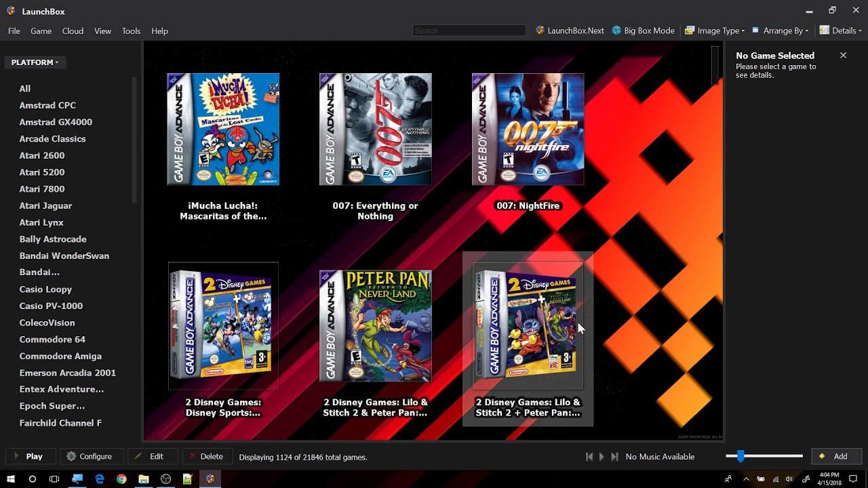Select highlighted Lilo & Stitch 2 + Peter Pan cover

pyautogui.click(x=528, y=326)
